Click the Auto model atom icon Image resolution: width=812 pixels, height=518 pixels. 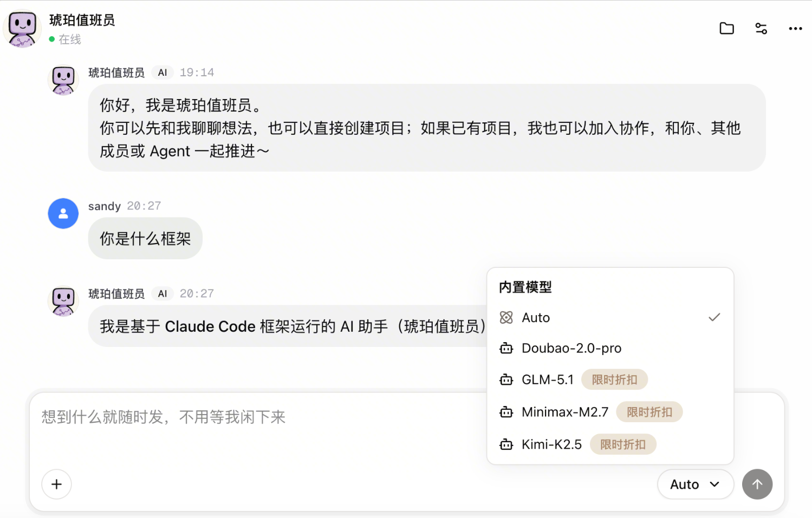pyautogui.click(x=506, y=317)
